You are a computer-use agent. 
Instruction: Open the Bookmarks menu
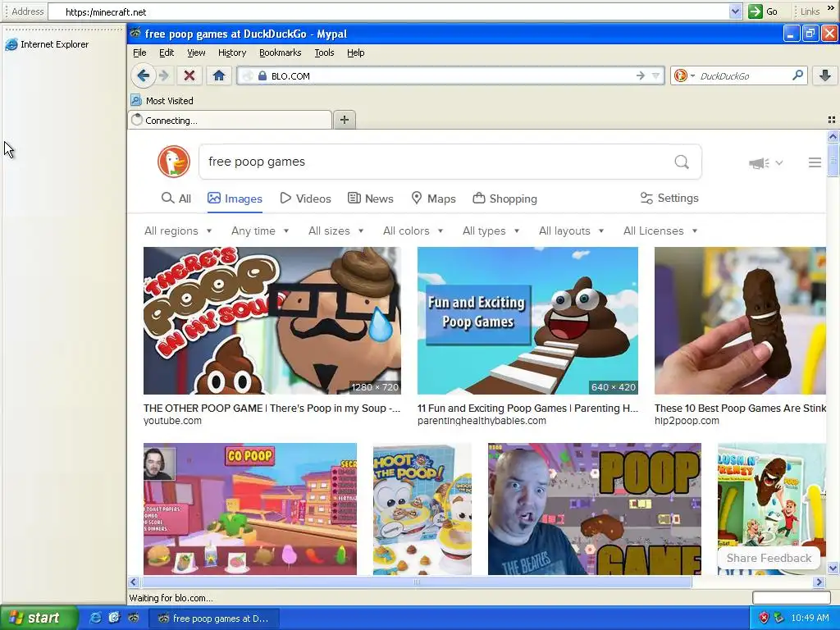[281, 52]
